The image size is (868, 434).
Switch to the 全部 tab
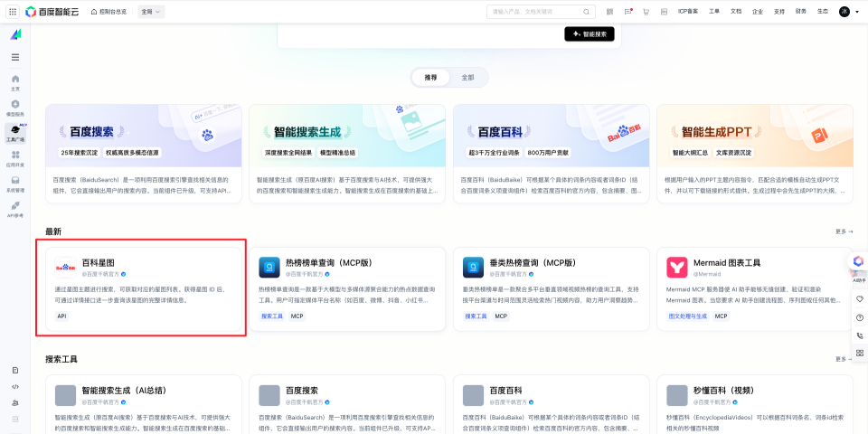click(467, 78)
